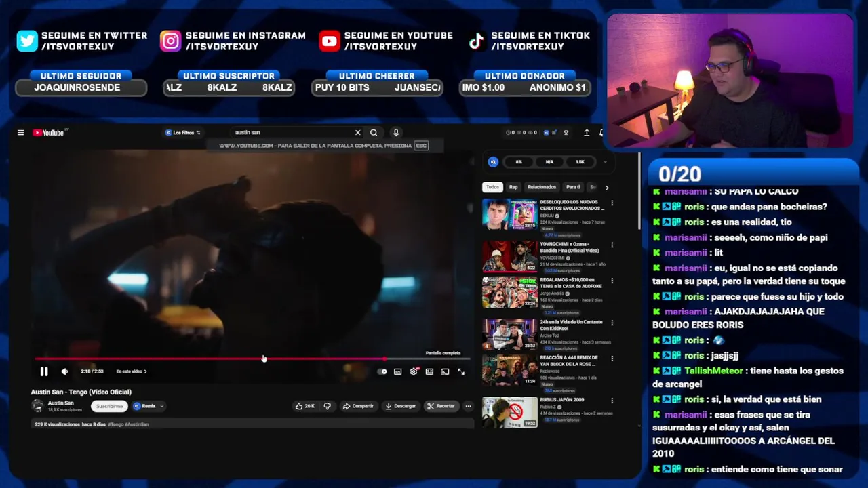Open options for the '24h en la Vida' video
This screenshot has height=488, width=868.
[612, 323]
